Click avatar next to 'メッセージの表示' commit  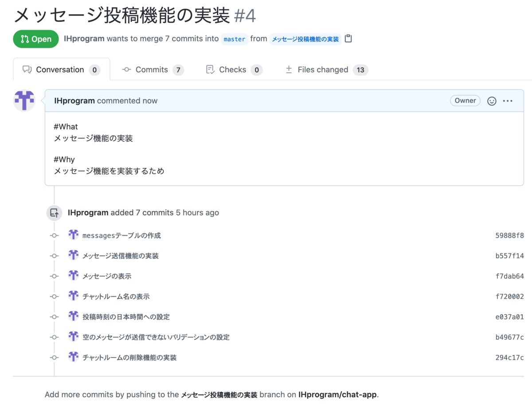pos(74,276)
